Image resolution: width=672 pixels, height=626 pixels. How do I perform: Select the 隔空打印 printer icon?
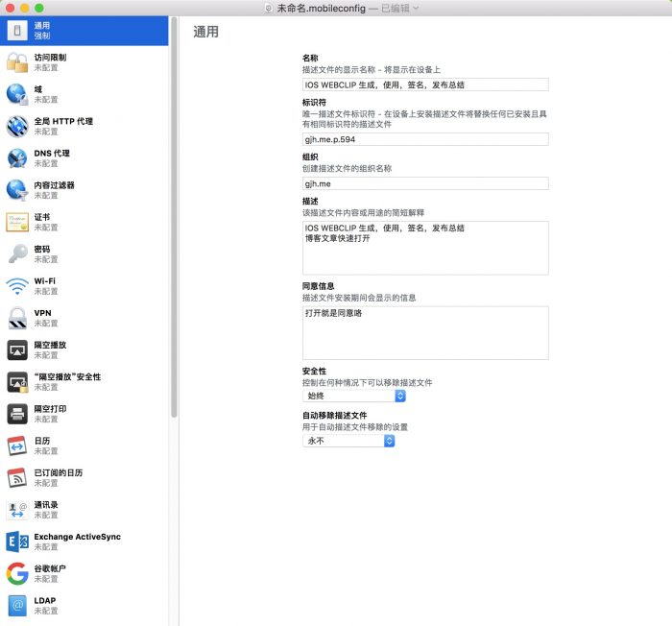coord(17,414)
